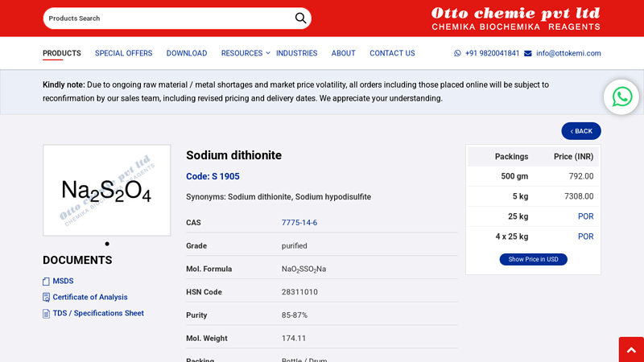Click the 7308.00 price value
The image size is (644, 362).
point(579,196)
